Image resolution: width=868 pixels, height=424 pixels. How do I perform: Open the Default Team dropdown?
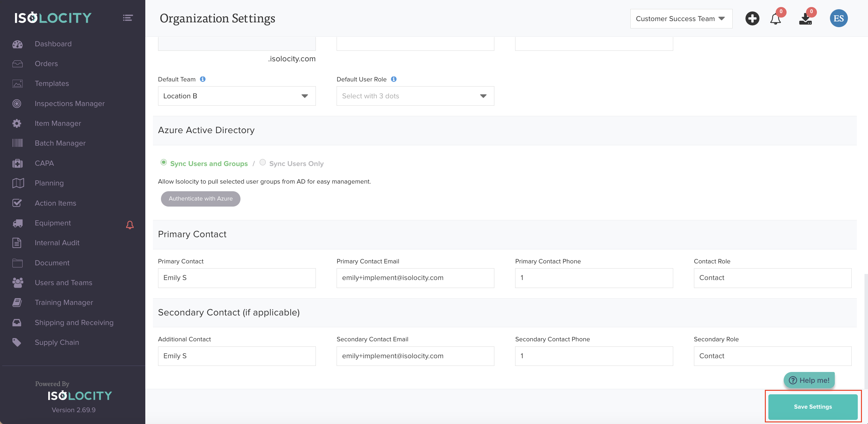tap(237, 96)
